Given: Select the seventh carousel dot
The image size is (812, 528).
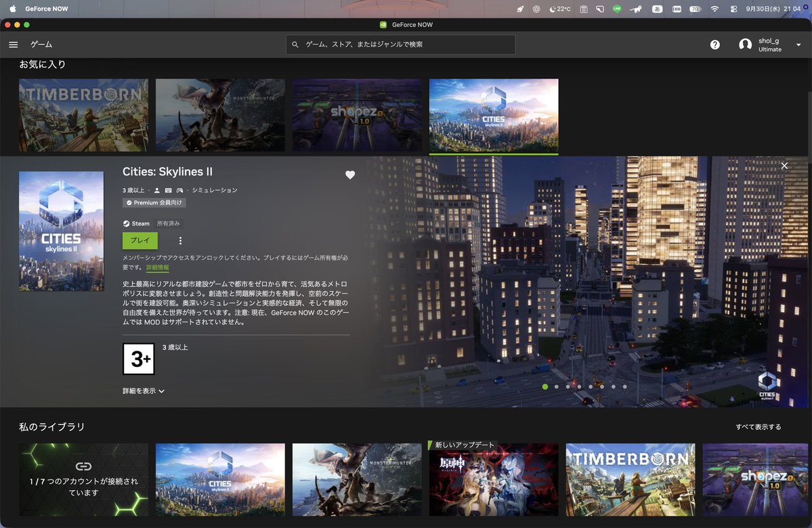Looking at the screenshot, I should click(613, 387).
